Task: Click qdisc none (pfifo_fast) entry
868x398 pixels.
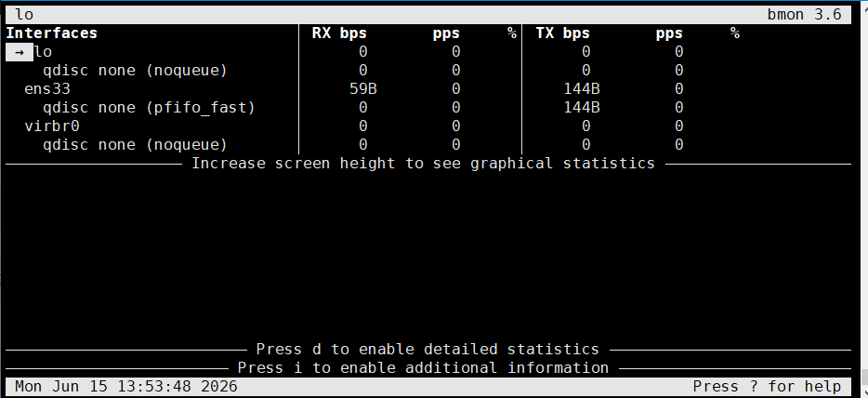Action: coord(149,107)
